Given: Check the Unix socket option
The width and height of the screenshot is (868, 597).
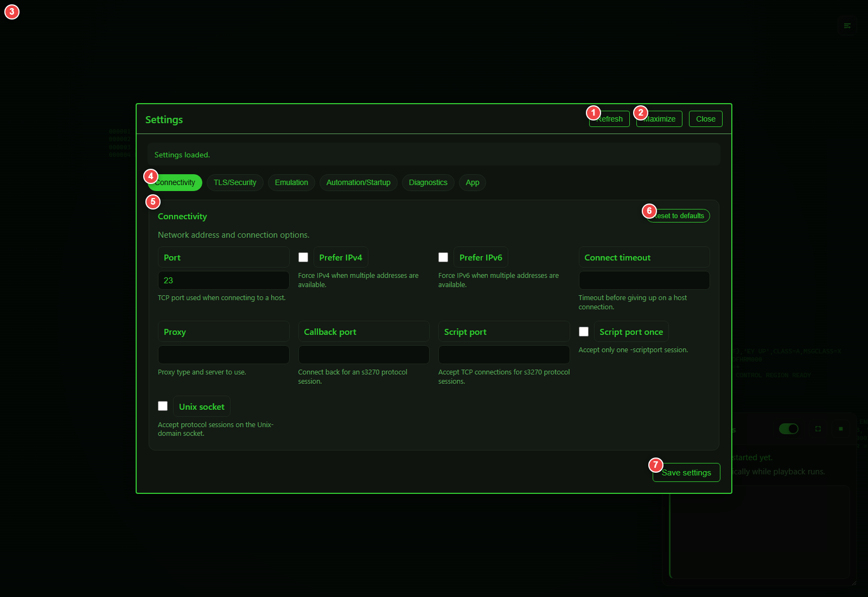Looking at the screenshot, I should coord(163,405).
